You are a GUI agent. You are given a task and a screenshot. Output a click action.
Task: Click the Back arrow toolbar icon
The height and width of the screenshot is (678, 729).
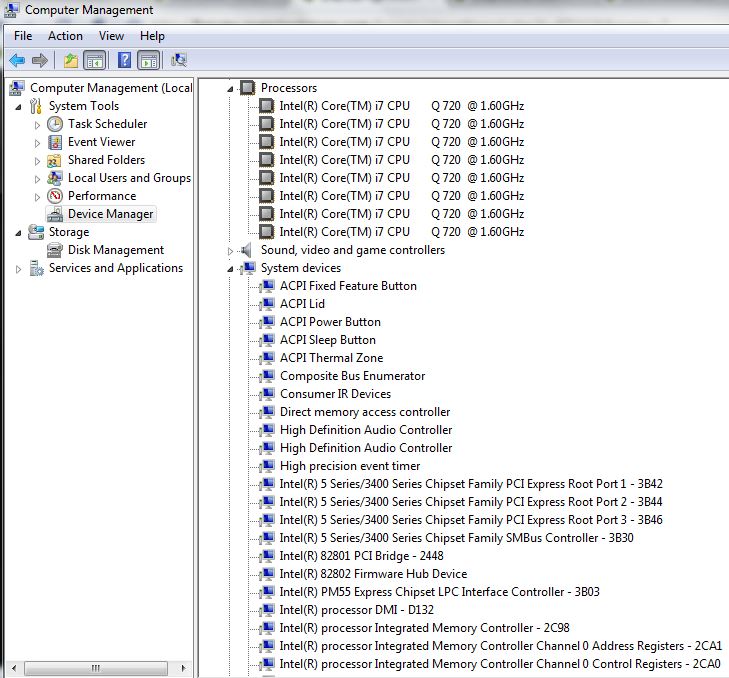click(17, 60)
